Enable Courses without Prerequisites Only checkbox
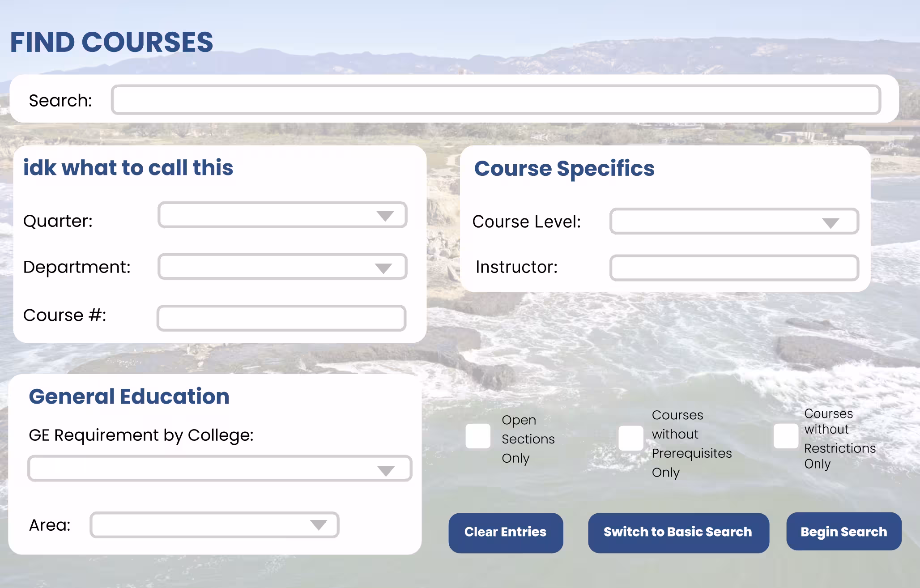 click(x=631, y=438)
